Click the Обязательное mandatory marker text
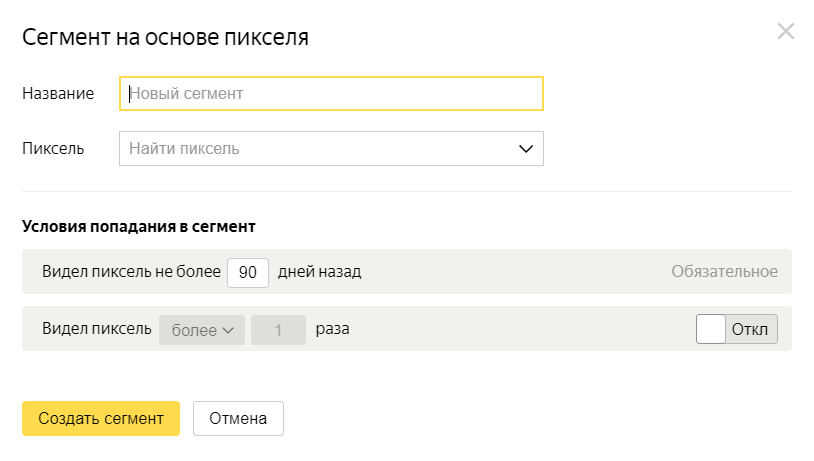 724,272
